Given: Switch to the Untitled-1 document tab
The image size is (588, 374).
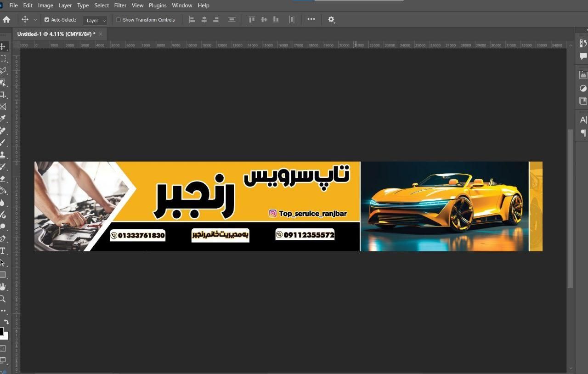Looking at the screenshot, I should [x=55, y=34].
